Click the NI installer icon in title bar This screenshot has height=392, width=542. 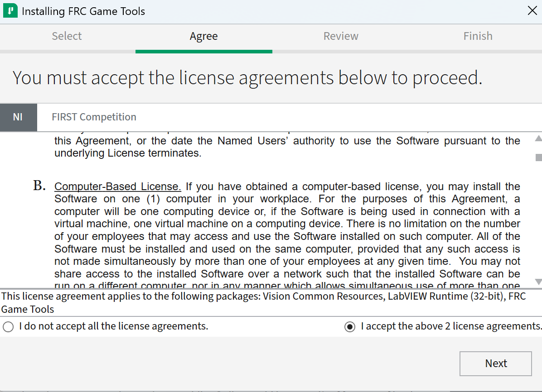coord(10,11)
